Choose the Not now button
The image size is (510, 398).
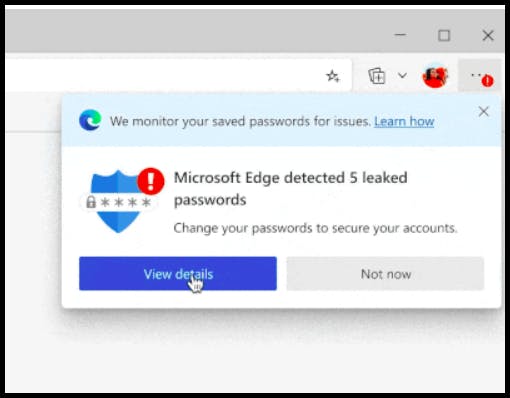385,274
